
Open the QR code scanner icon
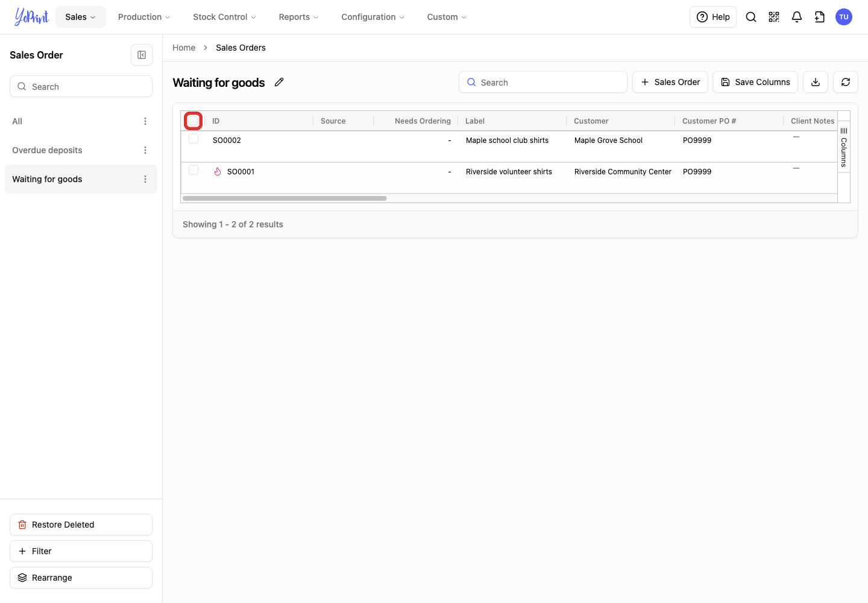tap(774, 17)
